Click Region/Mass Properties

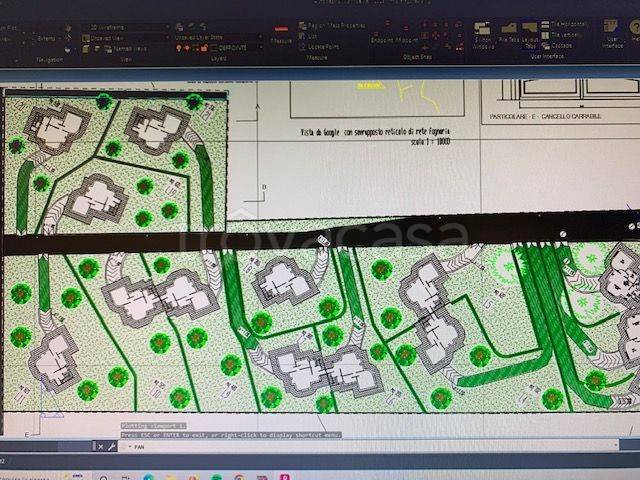[332, 26]
